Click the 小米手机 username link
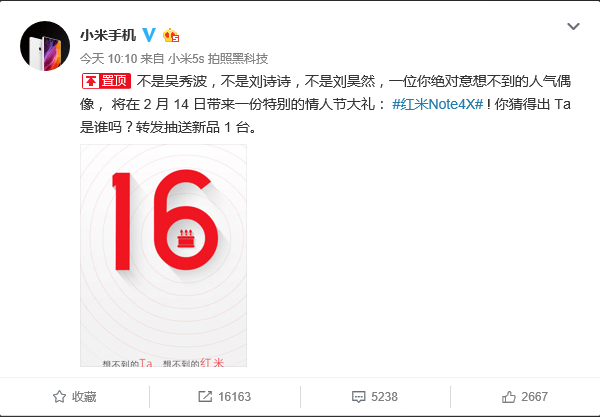This screenshot has height=417, width=600. coord(108,35)
